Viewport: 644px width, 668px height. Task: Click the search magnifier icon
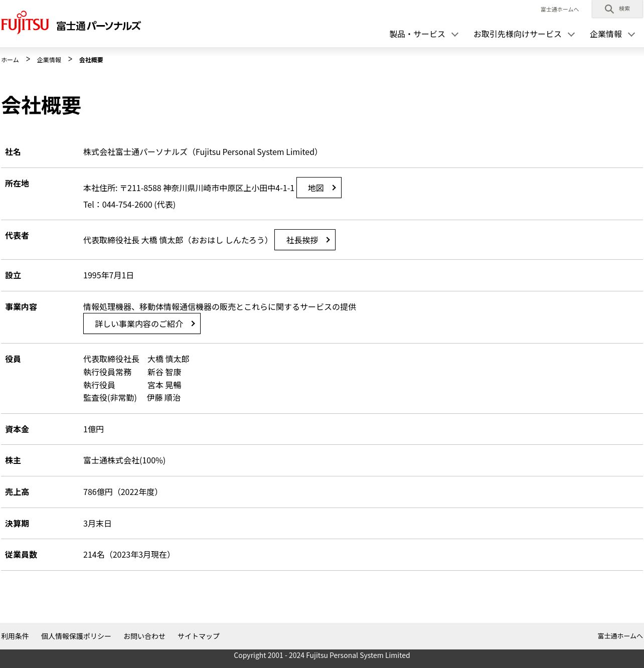click(x=609, y=9)
